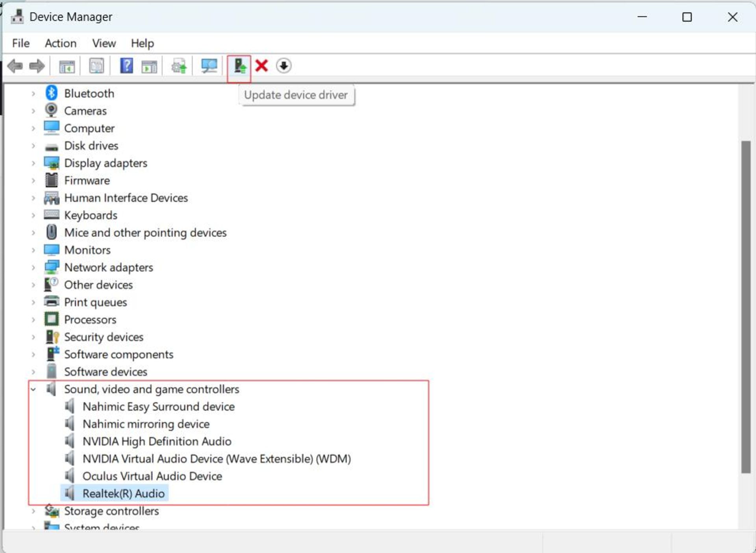The height and width of the screenshot is (553, 756).
Task: Click the Processors icon
Action: 51,319
